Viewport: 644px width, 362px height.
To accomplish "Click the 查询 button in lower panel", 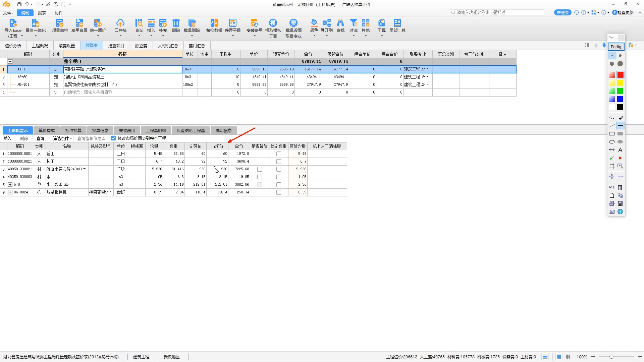I will coord(40,138).
